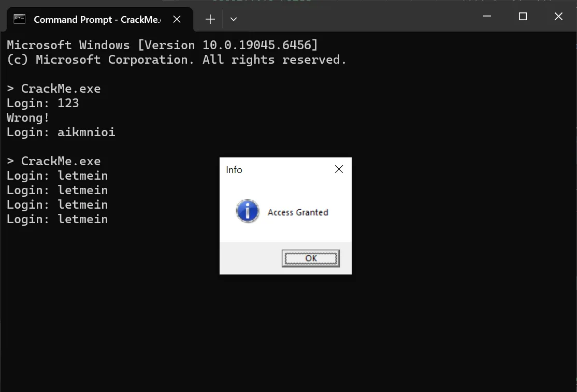Click the blue information icon in dialog
Image resolution: width=577 pixels, height=392 pixels.
(248, 211)
